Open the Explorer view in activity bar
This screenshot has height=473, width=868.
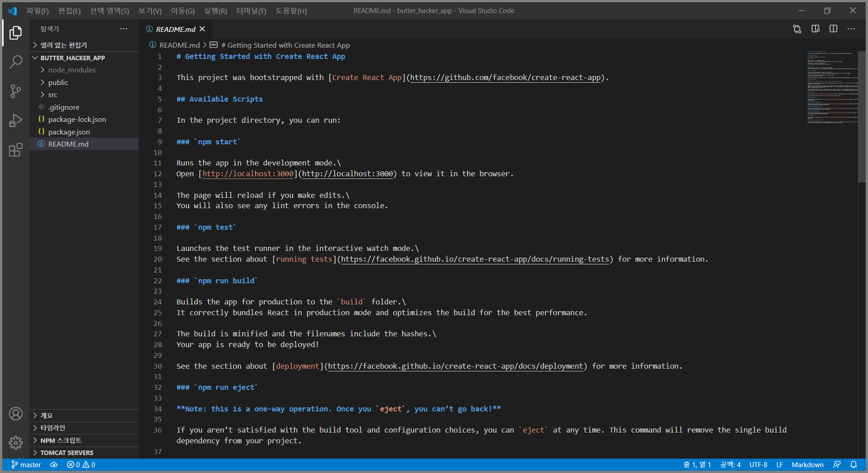(16, 33)
